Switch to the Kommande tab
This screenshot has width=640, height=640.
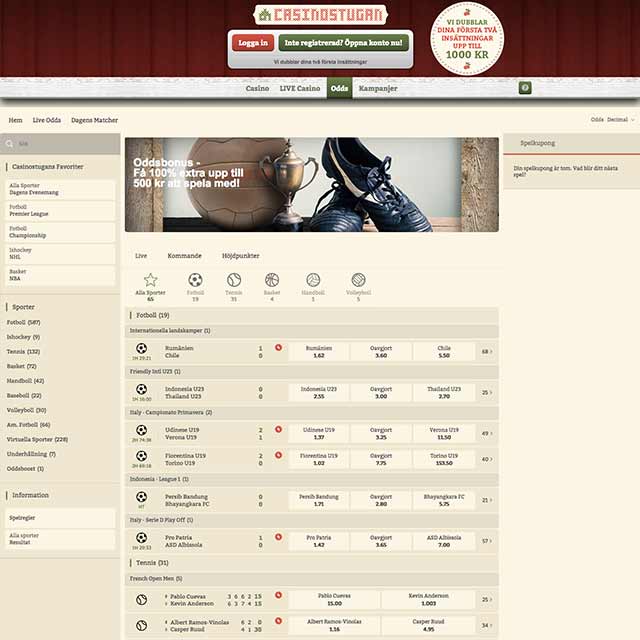184,256
